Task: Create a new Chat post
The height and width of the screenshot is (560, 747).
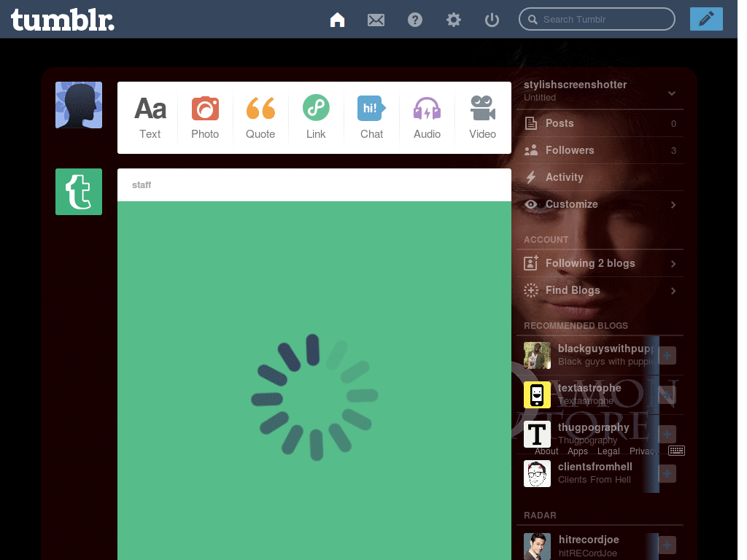Action: [371, 117]
